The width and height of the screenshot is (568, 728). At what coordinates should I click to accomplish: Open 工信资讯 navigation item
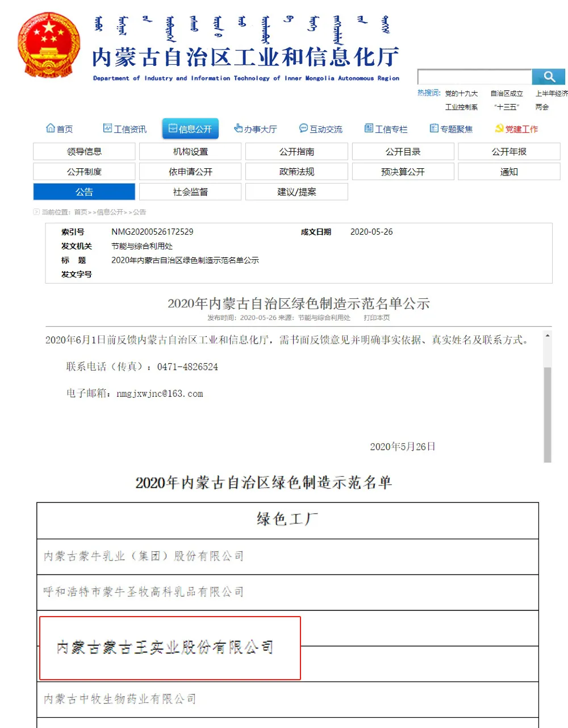coord(125,129)
